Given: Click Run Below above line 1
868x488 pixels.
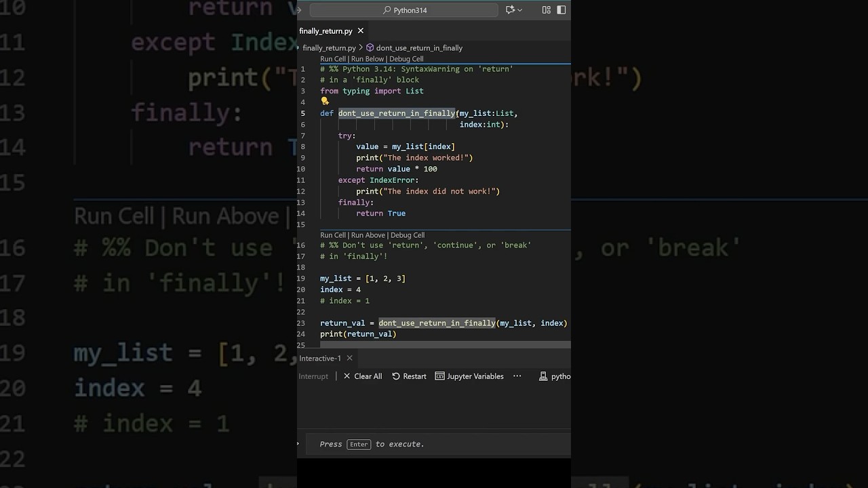Looking at the screenshot, I should pos(368,59).
